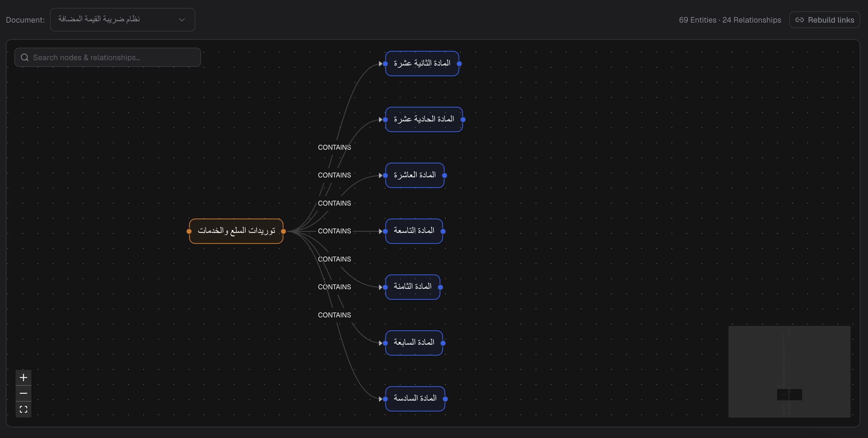The height and width of the screenshot is (438, 868).
Task: Click the right blue handle of المادة التاسعة
Action: tap(443, 231)
